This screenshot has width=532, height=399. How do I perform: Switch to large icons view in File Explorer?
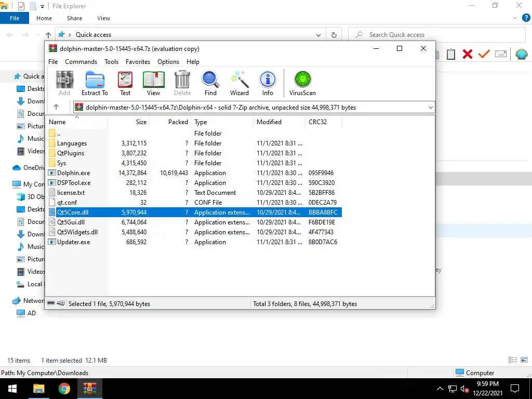tap(524, 360)
